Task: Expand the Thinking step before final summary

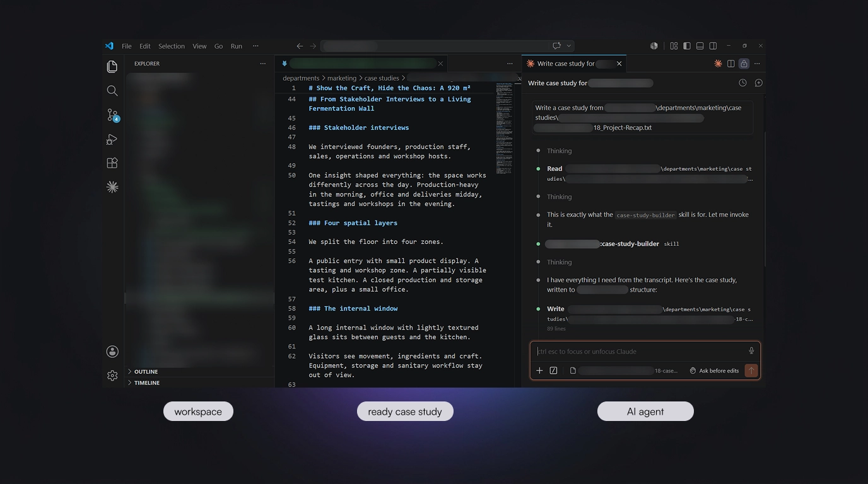Action: point(559,262)
